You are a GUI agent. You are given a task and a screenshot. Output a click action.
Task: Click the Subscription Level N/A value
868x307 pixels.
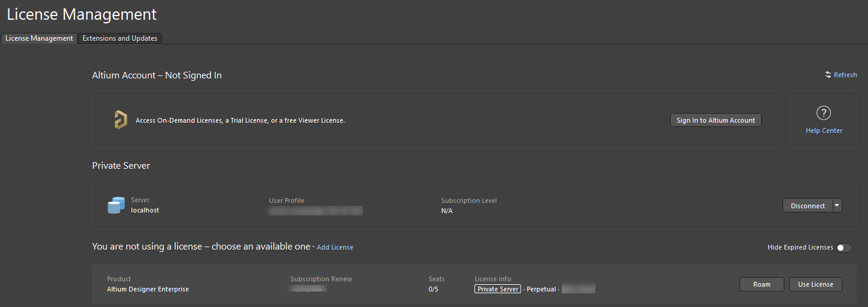[x=447, y=211]
